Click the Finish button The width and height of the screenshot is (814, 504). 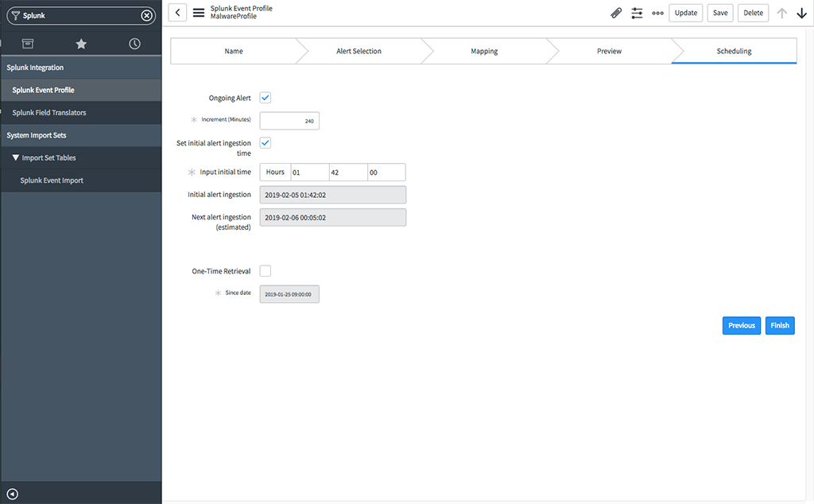click(780, 325)
